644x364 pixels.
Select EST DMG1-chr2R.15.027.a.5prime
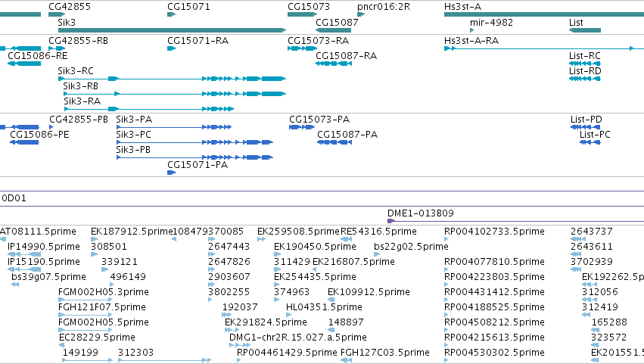298,338
